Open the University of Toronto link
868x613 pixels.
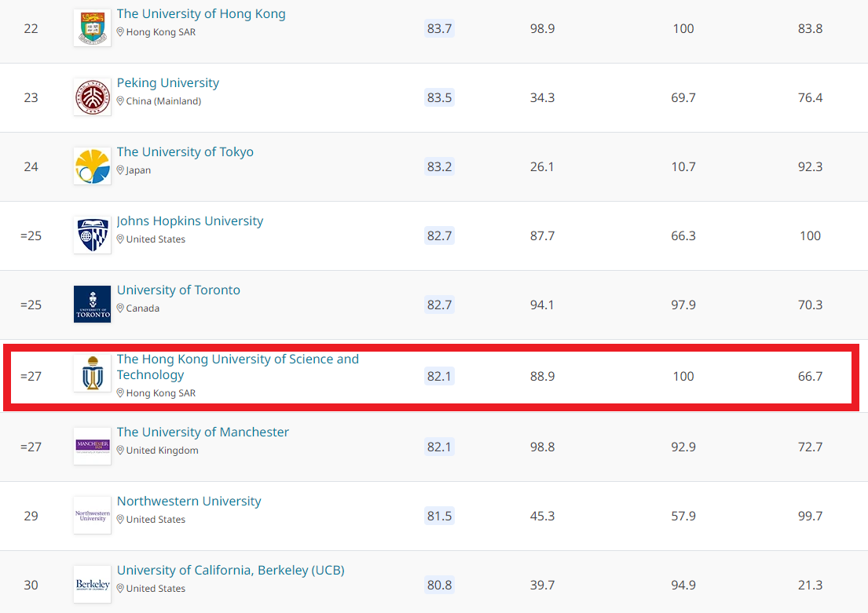pos(178,290)
